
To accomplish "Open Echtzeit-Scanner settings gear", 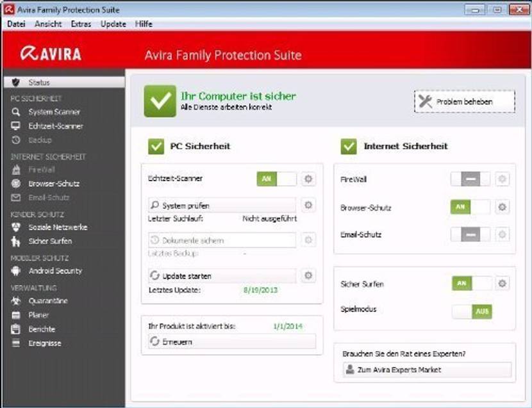I will point(308,179).
